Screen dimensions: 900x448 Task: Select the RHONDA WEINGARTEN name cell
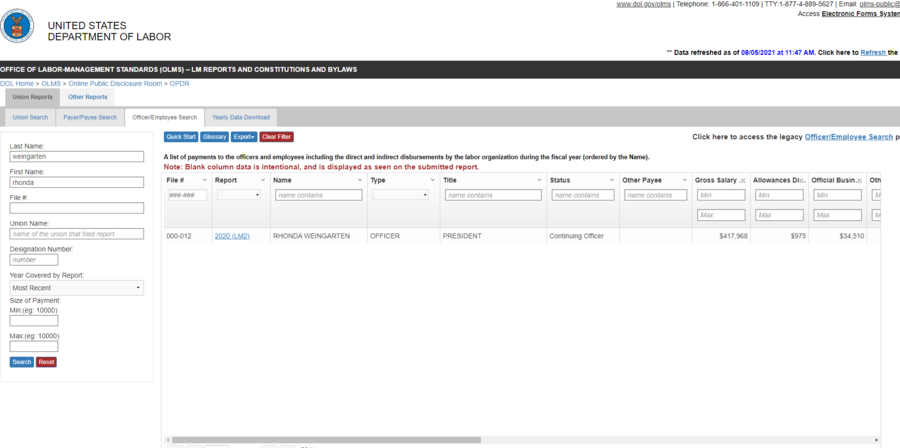tap(319, 236)
